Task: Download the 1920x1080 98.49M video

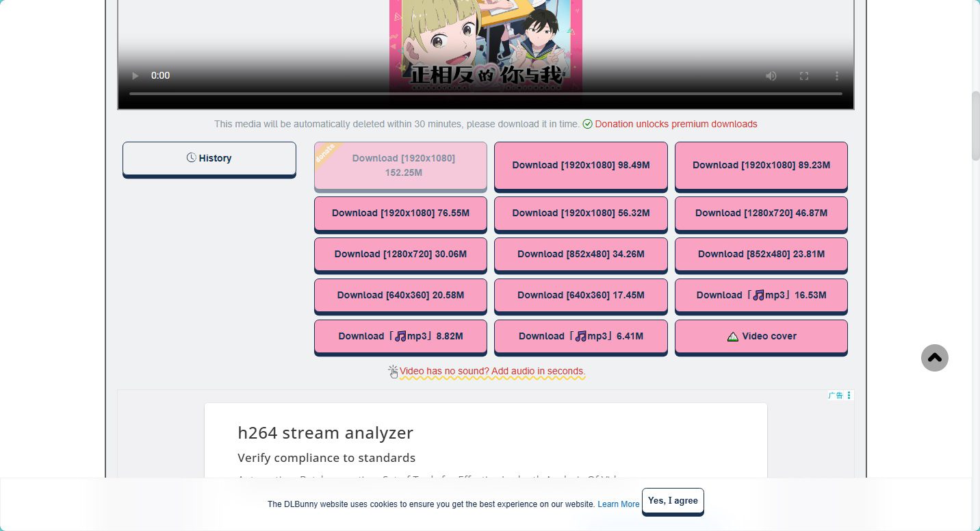Action: (580, 166)
